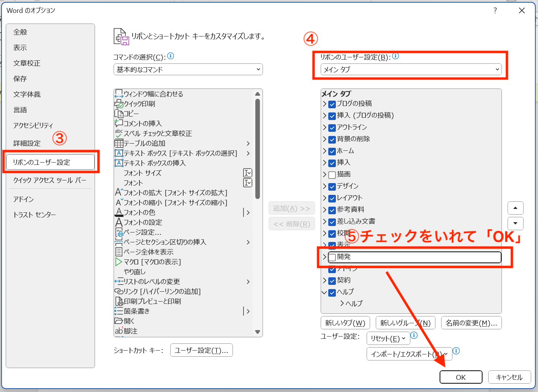Confirm changes with the OK button
Image resolution: width=538 pixels, height=392 pixels.
click(x=461, y=377)
